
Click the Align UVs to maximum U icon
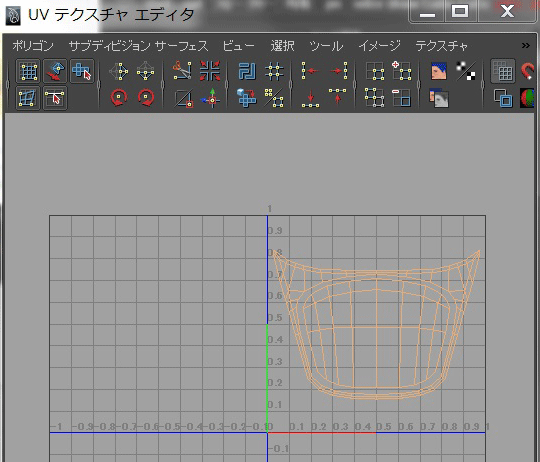pos(338,71)
